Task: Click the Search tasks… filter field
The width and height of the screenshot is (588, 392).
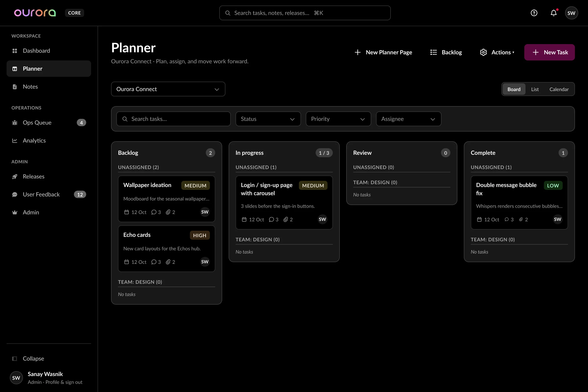Action: click(173, 119)
